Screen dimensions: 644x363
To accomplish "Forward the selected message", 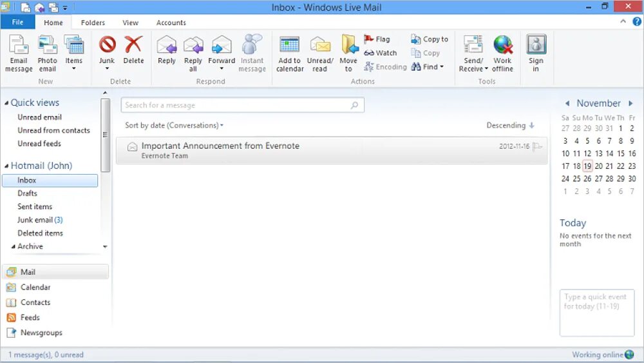I will click(x=222, y=54).
